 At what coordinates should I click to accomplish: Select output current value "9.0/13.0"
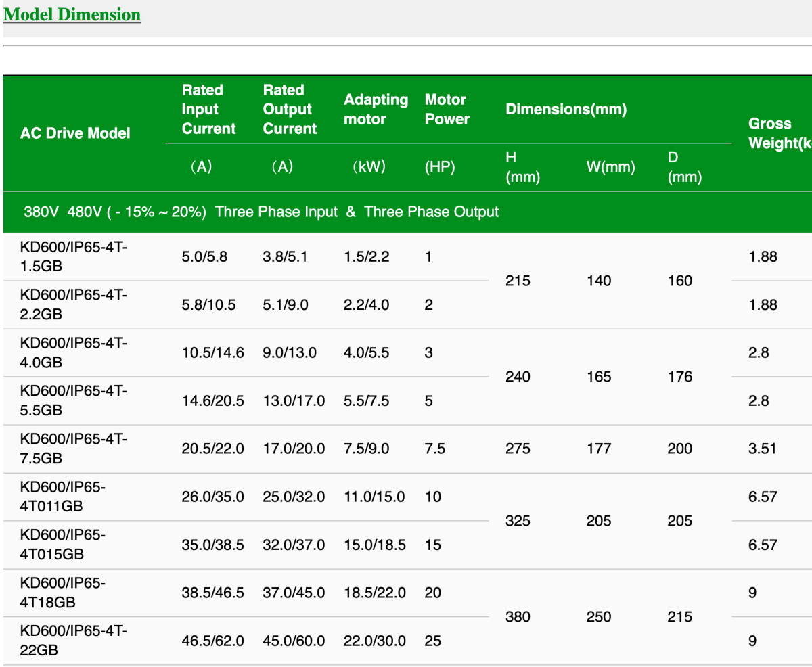tap(290, 353)
